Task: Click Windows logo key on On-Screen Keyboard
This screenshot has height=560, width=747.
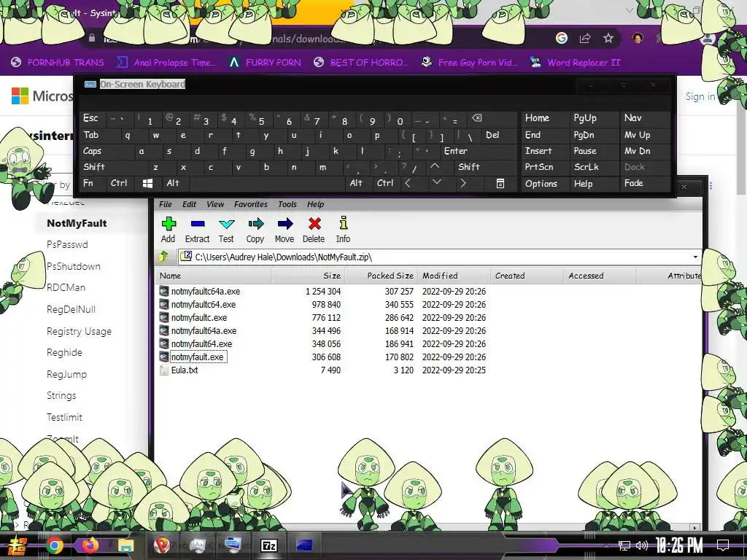Action: (147, 183)
